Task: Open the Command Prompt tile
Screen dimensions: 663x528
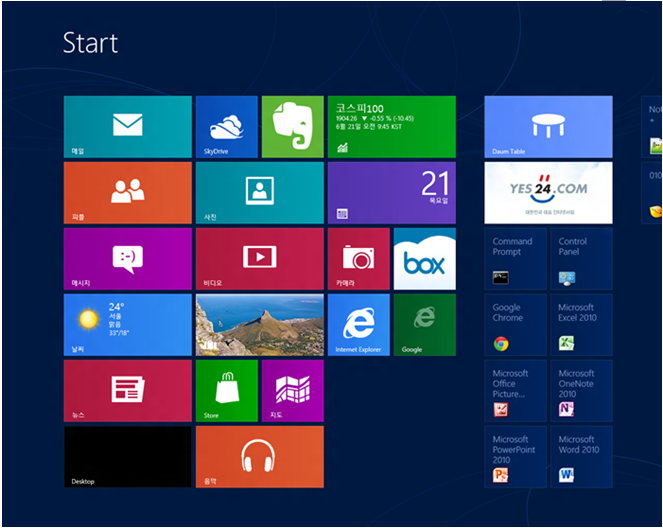Action: tap(516, 258)
